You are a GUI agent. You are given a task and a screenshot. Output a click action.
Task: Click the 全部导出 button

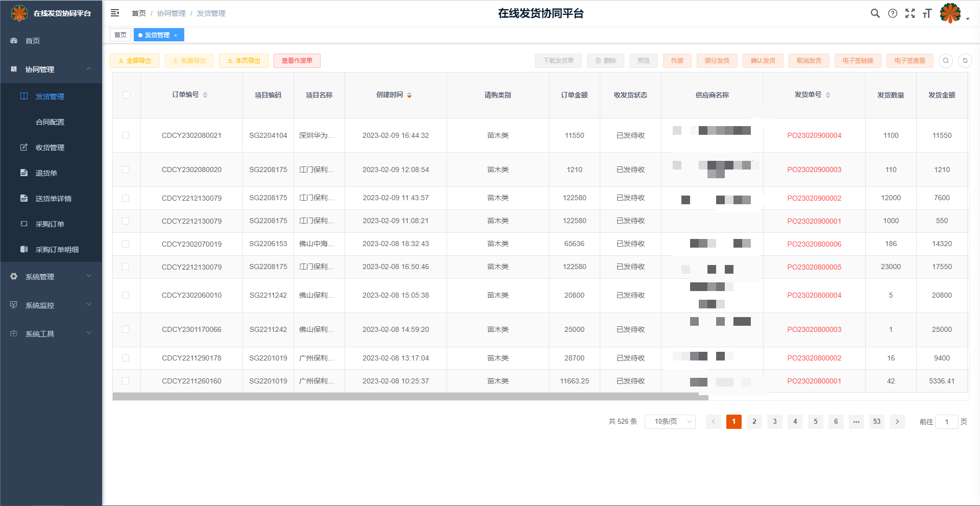point(134,61)
